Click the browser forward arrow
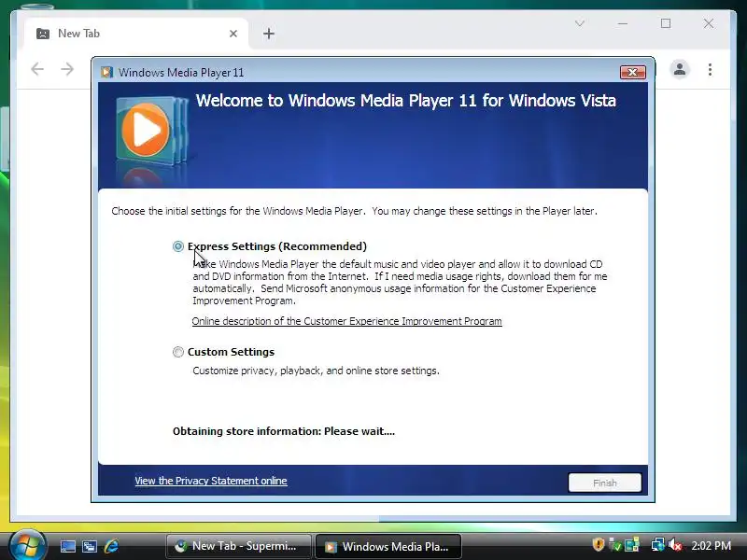The width and height of the screenshot is (747, 560). pos(67,69)
